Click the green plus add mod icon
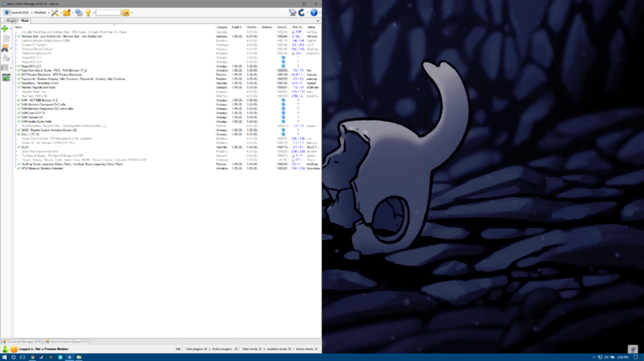 point(5,28)
